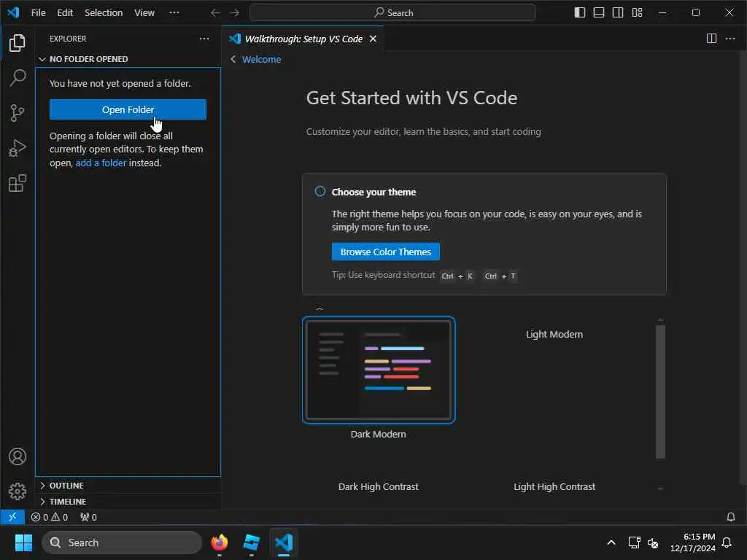Show hidden system tray icons
Screen dimensions: 747x560
611,542
